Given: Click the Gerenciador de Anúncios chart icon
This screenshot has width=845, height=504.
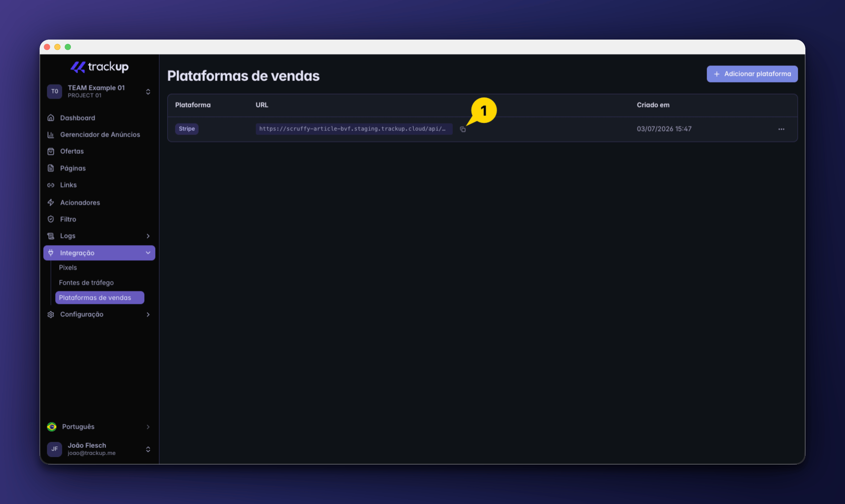Looking at the screenshot, I should 51,135.
